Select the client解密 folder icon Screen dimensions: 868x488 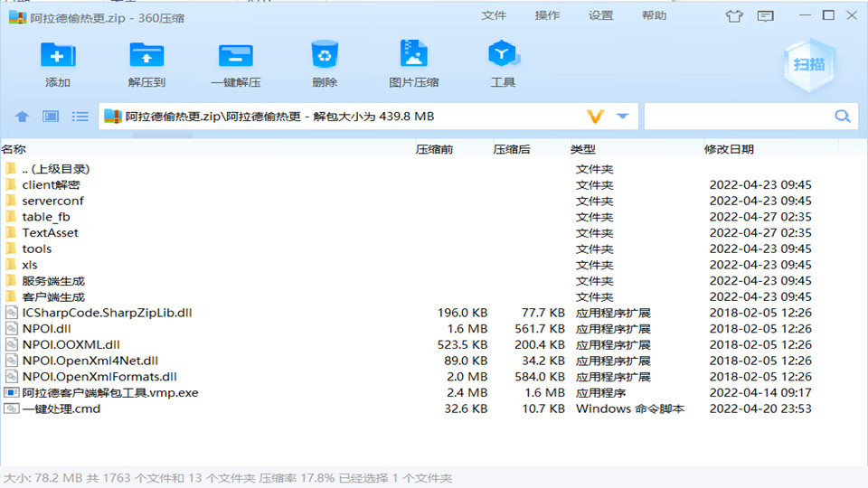tap(11, 184)
